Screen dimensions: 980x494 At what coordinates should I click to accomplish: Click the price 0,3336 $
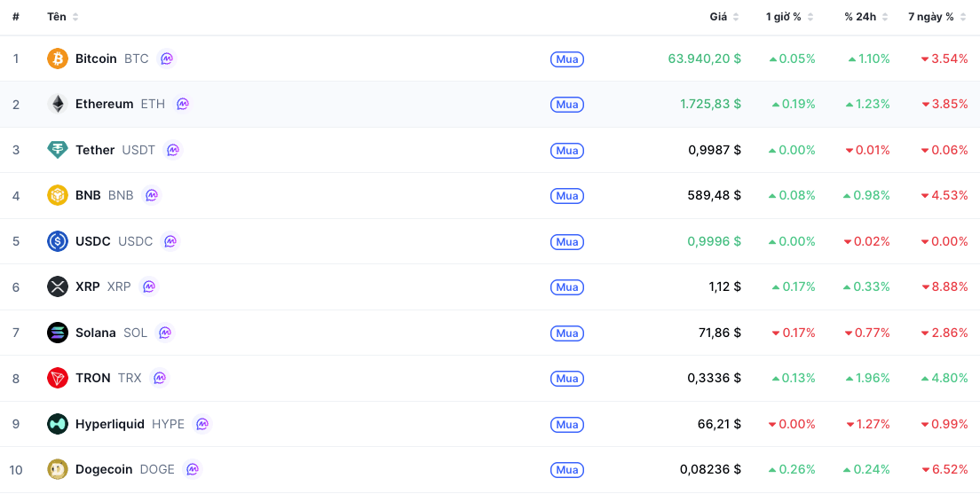715,378
